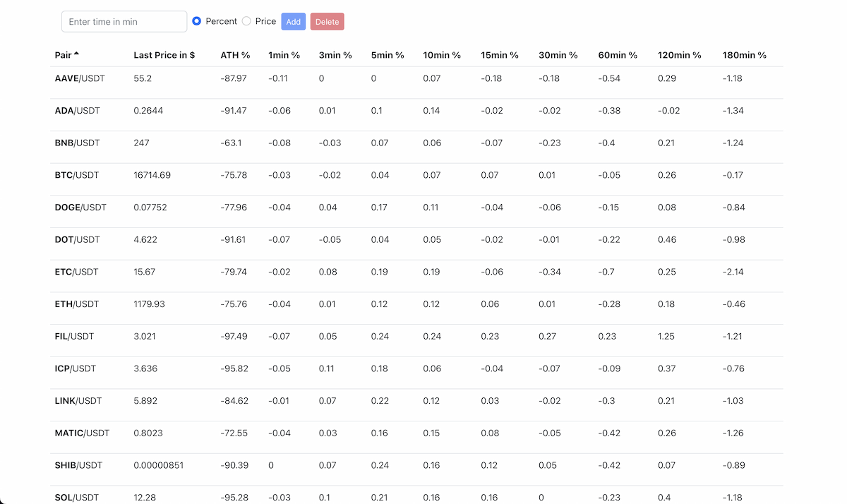Click ADA 180min value -1.34
Image resolution: width=847 pixels, height=504 pixels.
(733, 111)
